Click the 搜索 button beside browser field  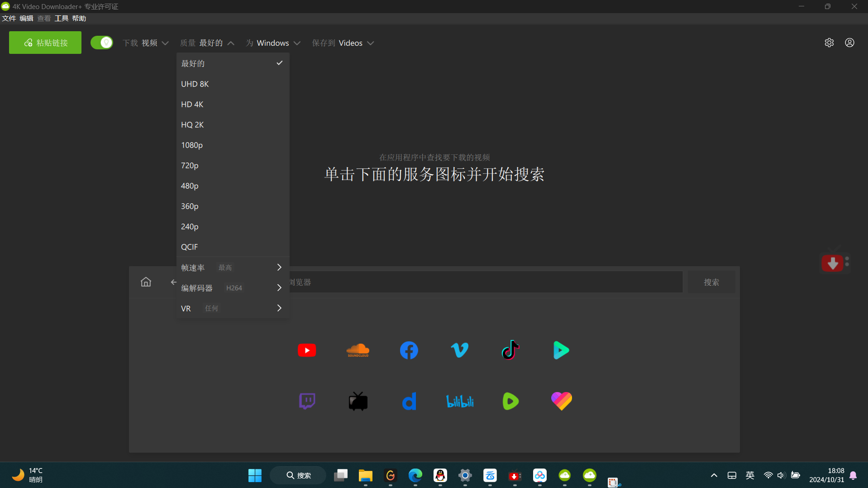tap(711, 282)
